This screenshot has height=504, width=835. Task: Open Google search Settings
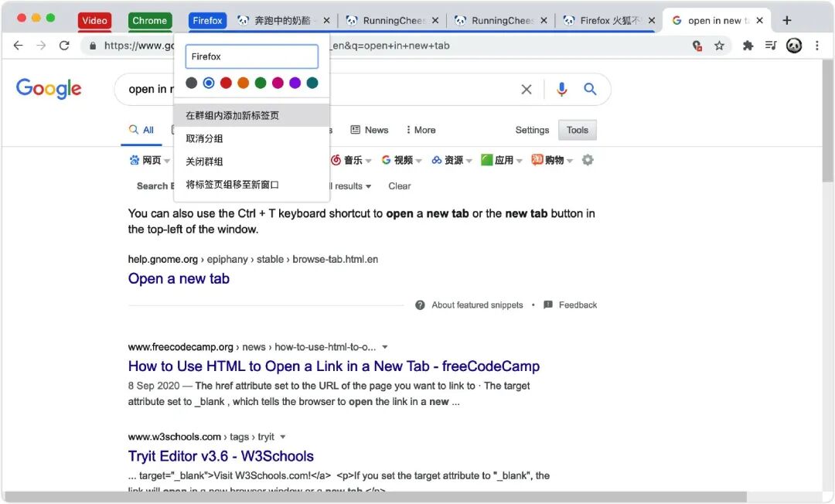tap(532, 130)
